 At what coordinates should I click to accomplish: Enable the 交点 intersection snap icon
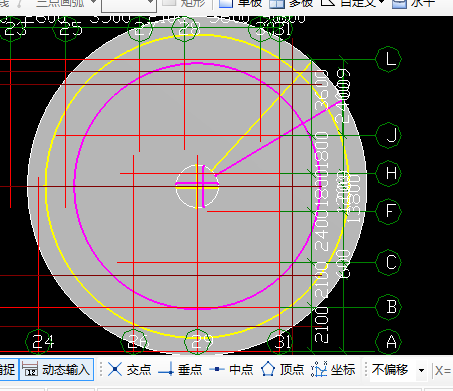tap(115, 370)
